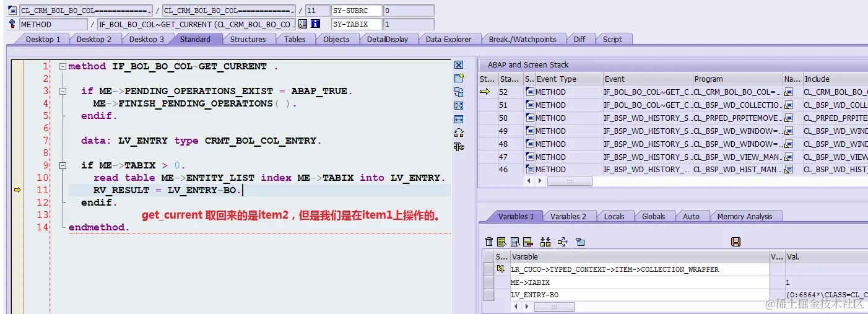
Task: Switch to the Desktop 2 tab
Action: click(x=94, y=39)
